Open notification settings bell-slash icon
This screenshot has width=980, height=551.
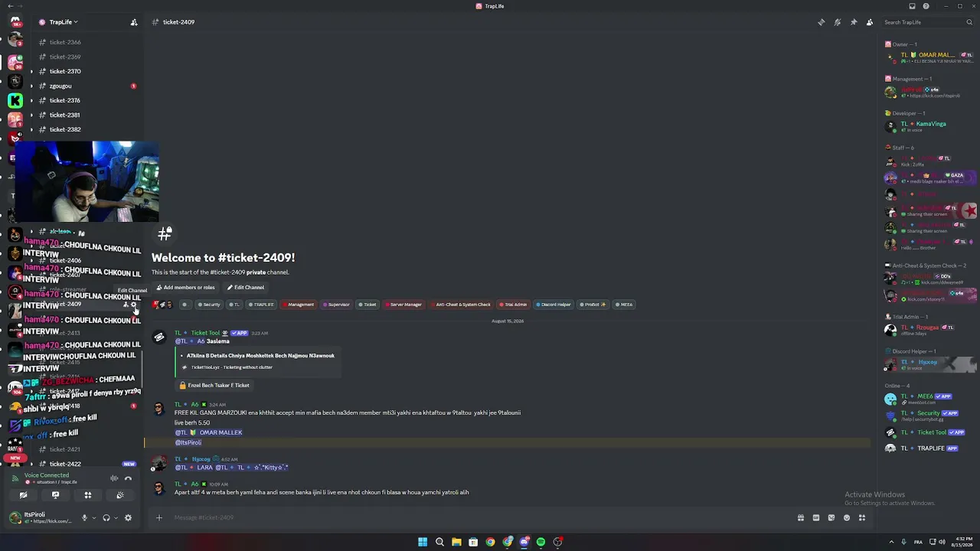[x=838, y=22]
